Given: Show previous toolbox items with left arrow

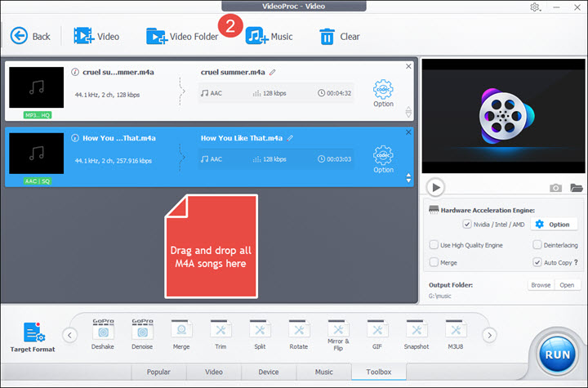Looking at the screenshot, I should coord(69,335).
